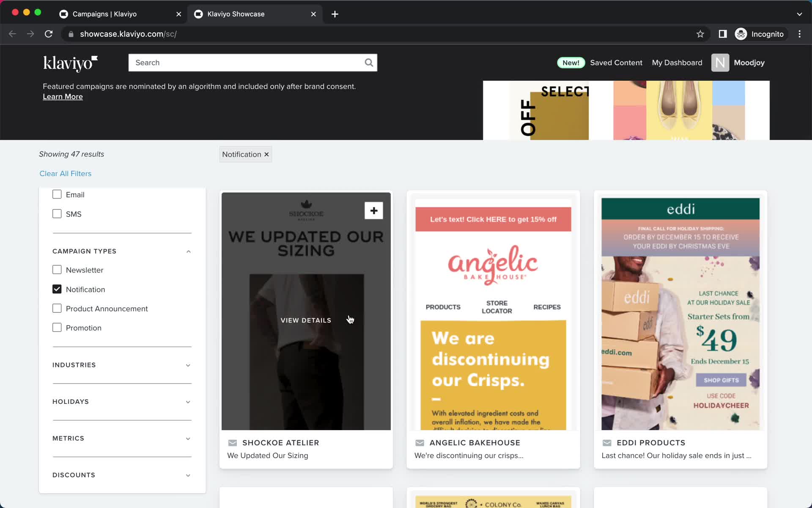Expand the Metrics filter section
The height and width of the screenshot is (508, 812).
tap(188, 439)
